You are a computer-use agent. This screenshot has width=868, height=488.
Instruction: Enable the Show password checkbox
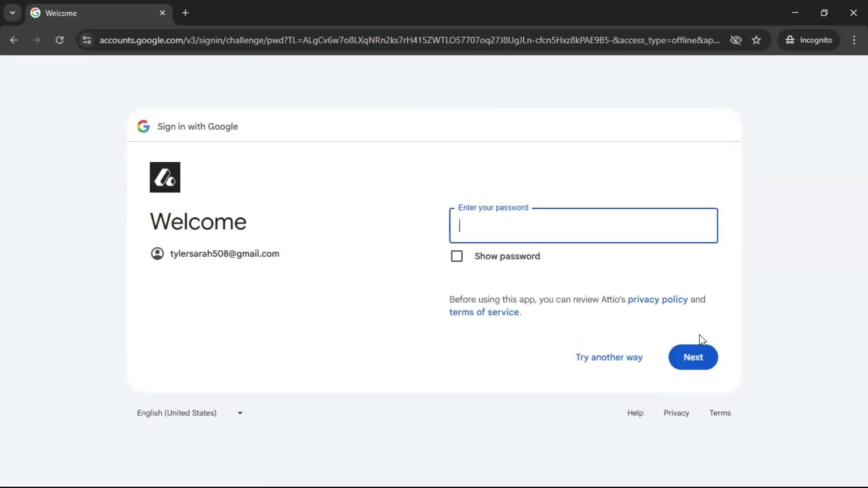[x=457, y=256]
